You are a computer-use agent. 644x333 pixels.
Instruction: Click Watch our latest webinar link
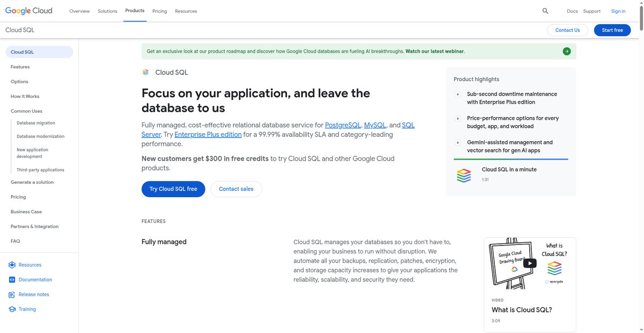coord(435,52)
